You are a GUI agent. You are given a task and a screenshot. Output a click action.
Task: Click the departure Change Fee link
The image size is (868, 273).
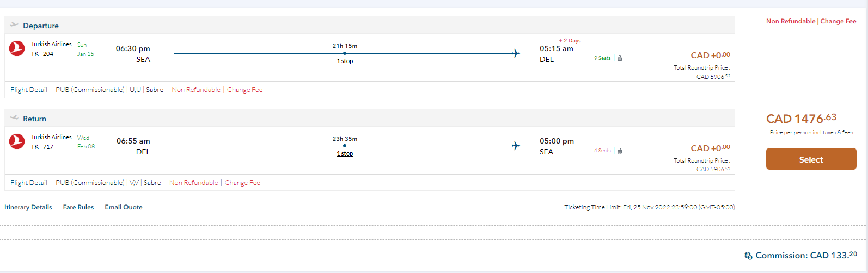(244, 90)
